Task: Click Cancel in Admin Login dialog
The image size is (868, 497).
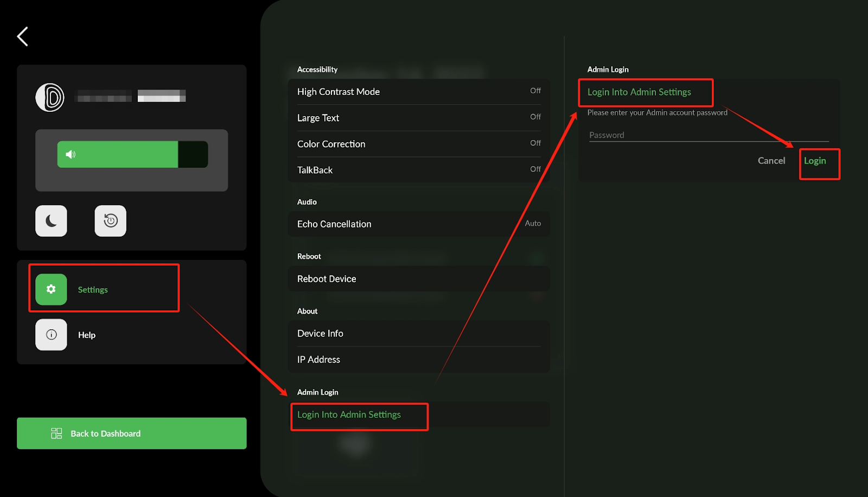Action: pos(771,161)
